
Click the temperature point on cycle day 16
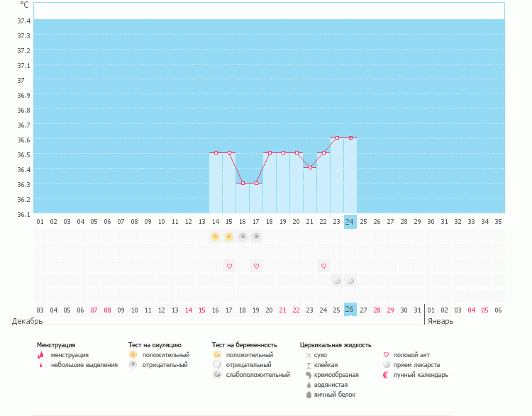pos(243,183)
